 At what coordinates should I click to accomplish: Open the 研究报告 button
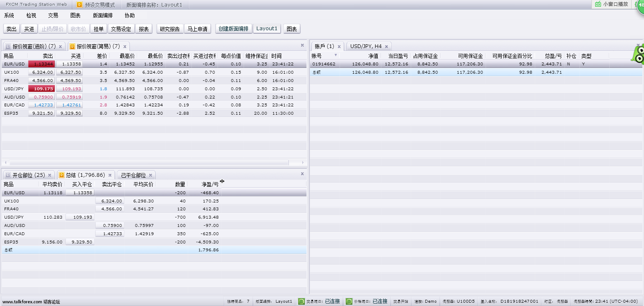pos(170,29)
